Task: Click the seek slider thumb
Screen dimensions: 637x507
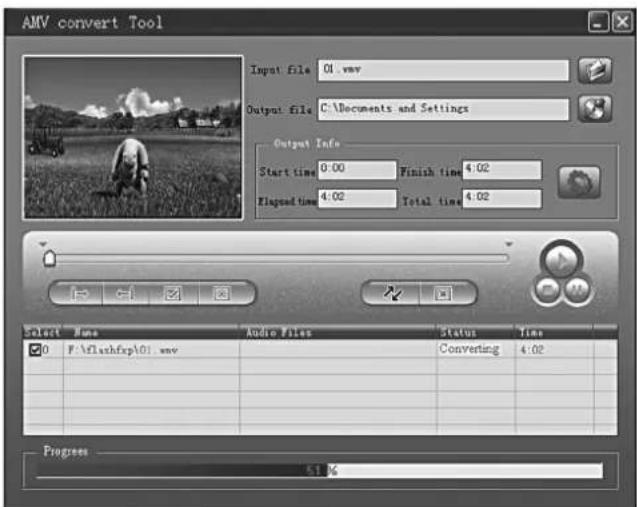Action: 50,258
